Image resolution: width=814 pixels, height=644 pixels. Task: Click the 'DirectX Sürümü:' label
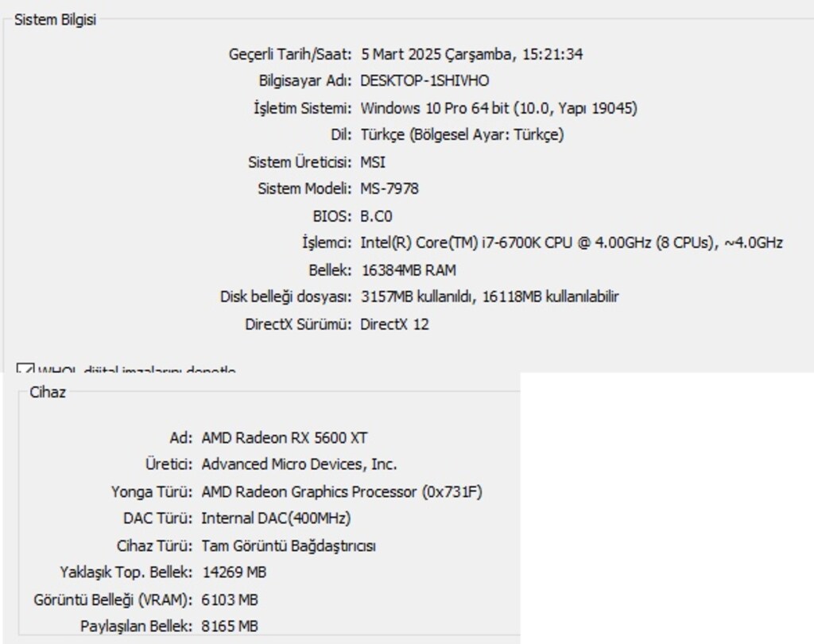click(299, 324)
